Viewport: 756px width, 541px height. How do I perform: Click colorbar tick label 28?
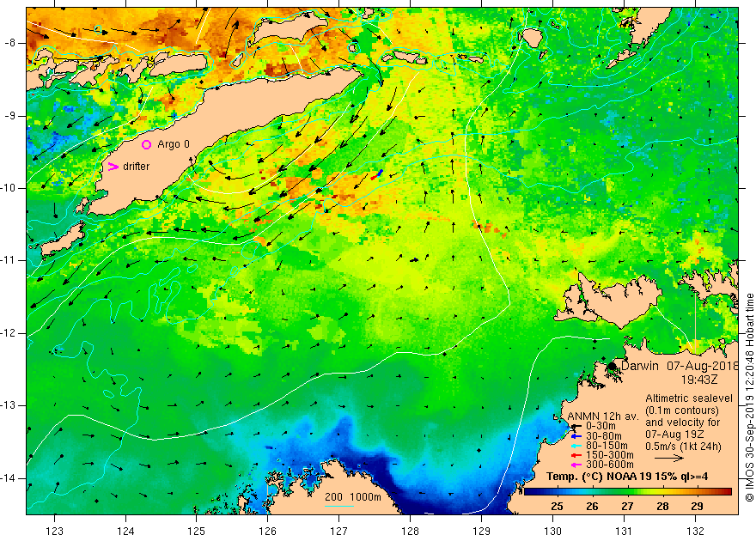click(662, 506)
